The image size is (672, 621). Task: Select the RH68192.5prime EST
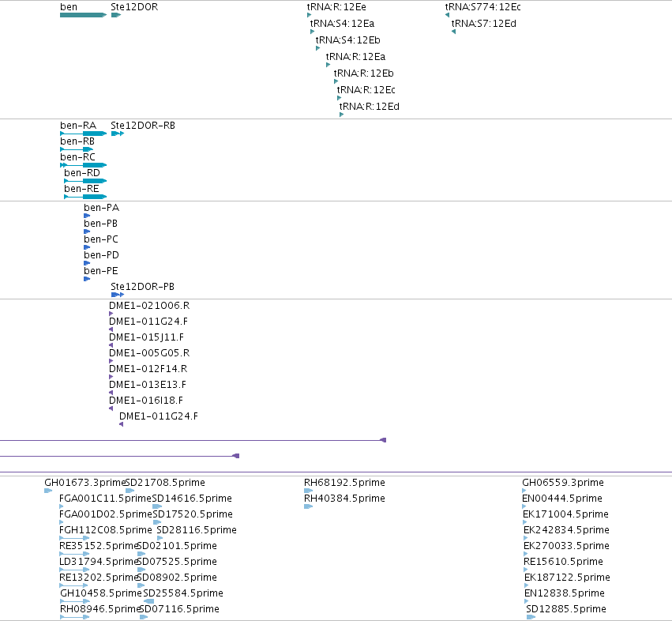[308, 491]
